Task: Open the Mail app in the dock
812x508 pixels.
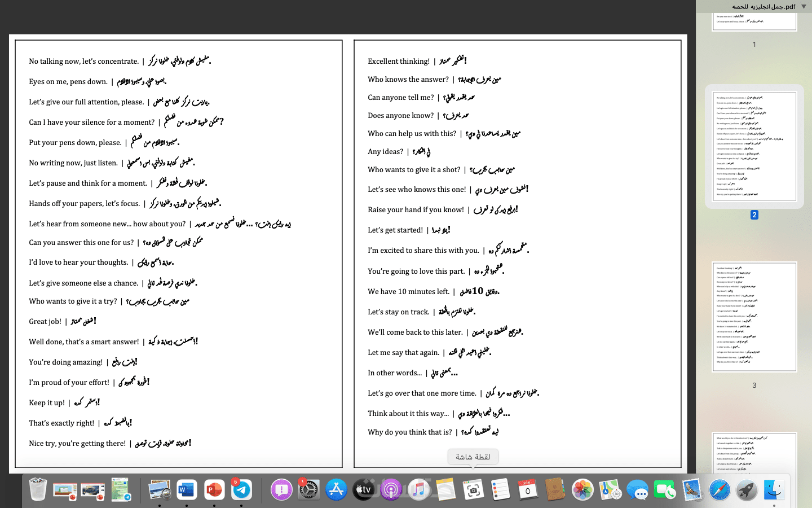Action: 692,489
